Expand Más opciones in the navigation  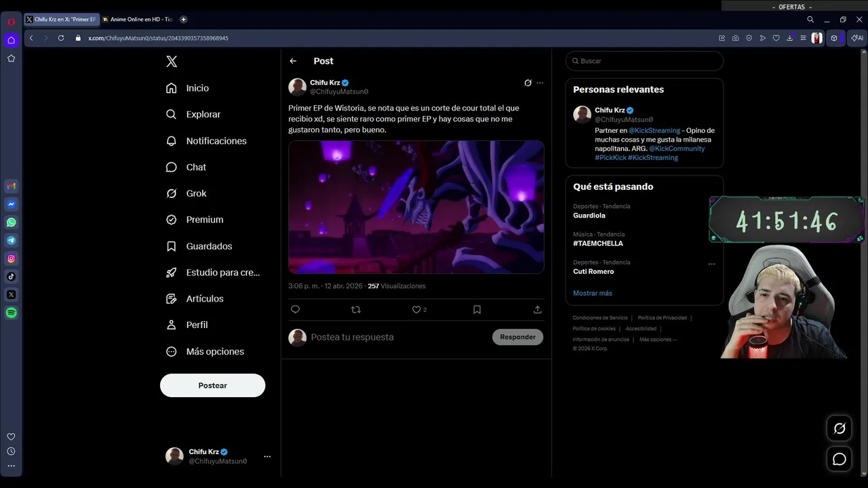click(205, 351)
